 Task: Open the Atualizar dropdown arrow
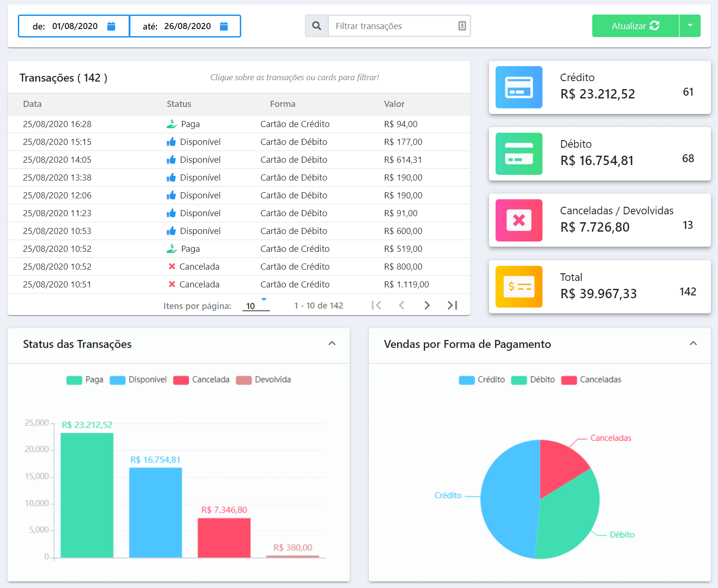pyautogui.click(x=690, y=26)
